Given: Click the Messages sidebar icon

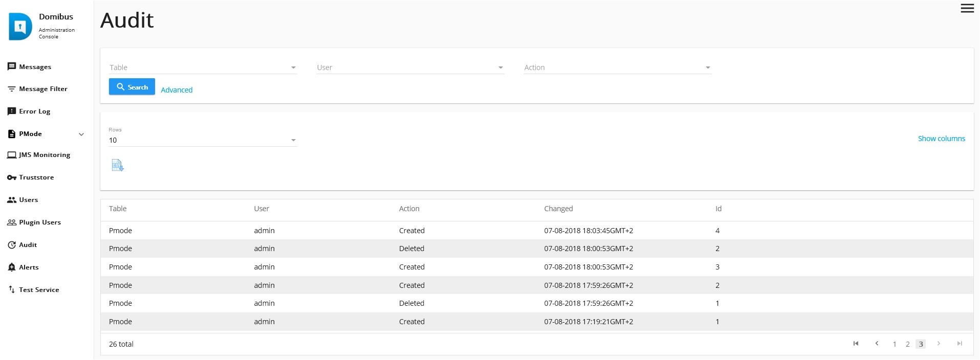Looking at the screenshot, I should point(12,66).
